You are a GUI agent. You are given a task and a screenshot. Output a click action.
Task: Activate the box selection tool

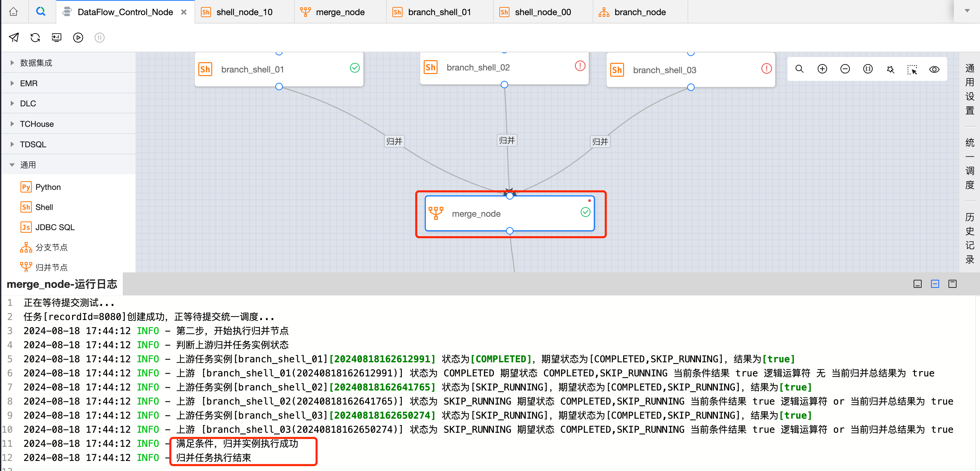[x=912, y=70]
